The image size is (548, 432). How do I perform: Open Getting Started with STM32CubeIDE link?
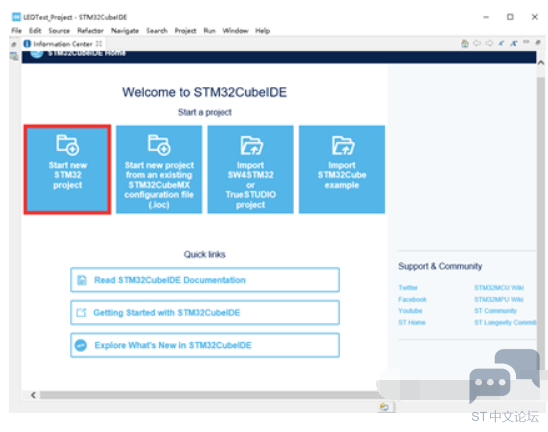pos(205,312)
